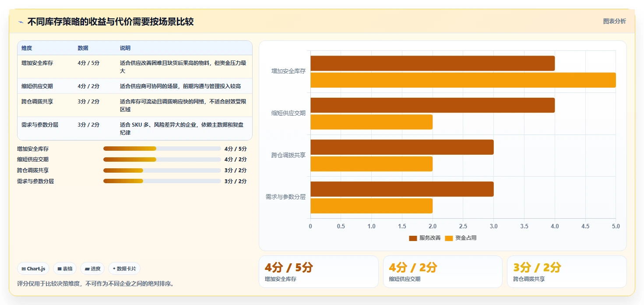Open the 4分 / 2分 缩短供应交期 data card

(x=443, y=272)
